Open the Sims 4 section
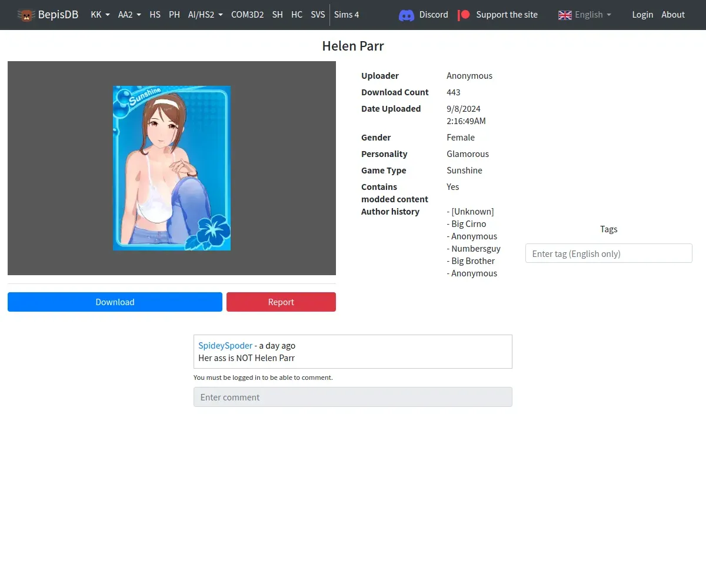The height and width of the screenshot is (588, 706). [347, 15]
